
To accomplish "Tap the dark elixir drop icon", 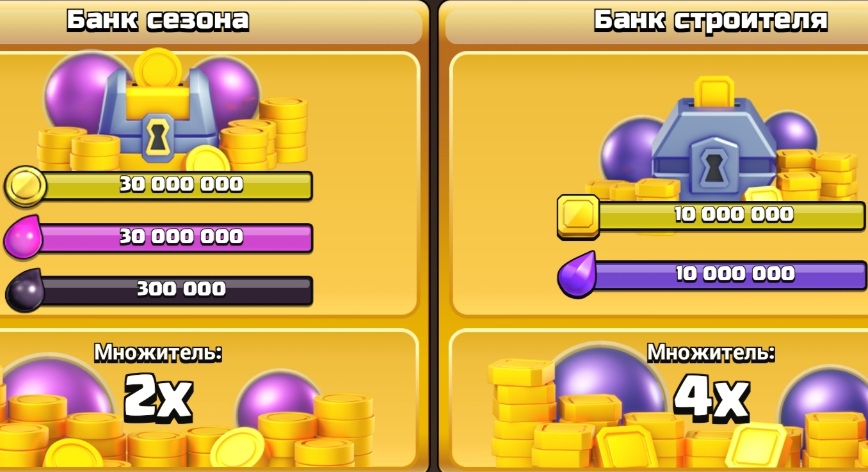I will click(25, 290).
